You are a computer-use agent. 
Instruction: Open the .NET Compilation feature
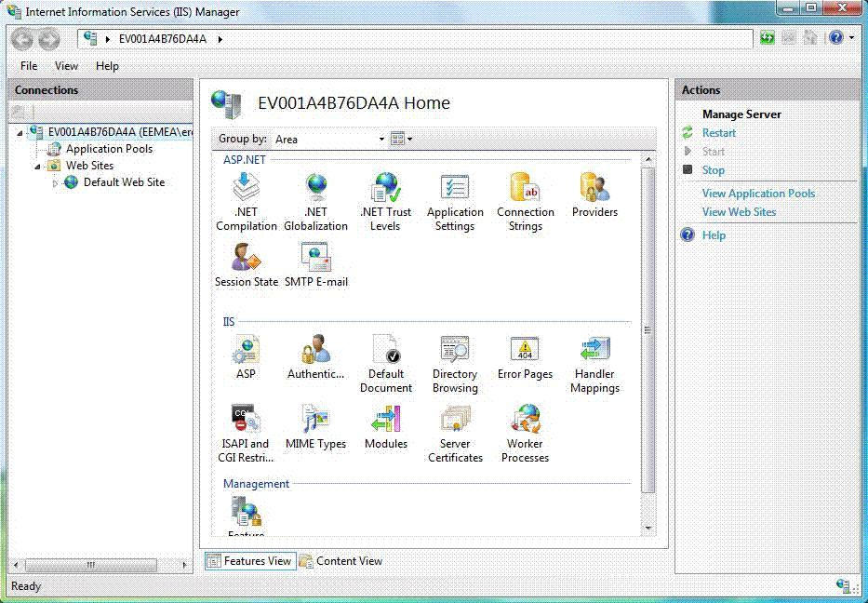coord(247,202)
